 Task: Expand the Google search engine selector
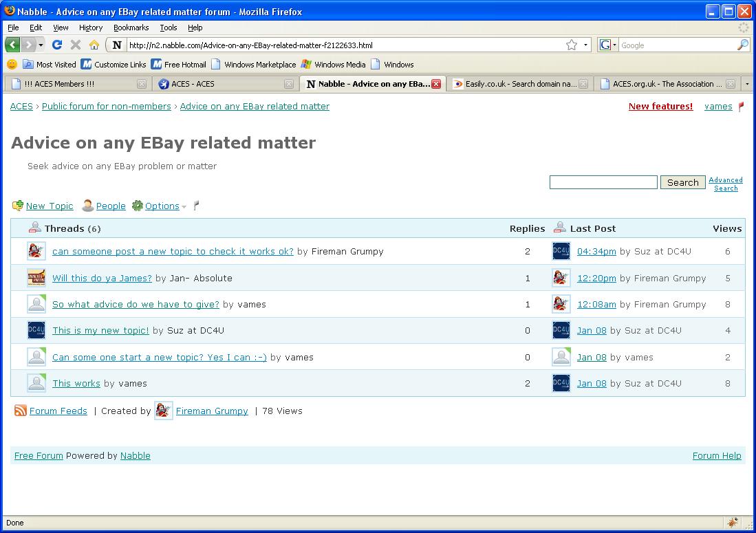(x=607, y=45)
